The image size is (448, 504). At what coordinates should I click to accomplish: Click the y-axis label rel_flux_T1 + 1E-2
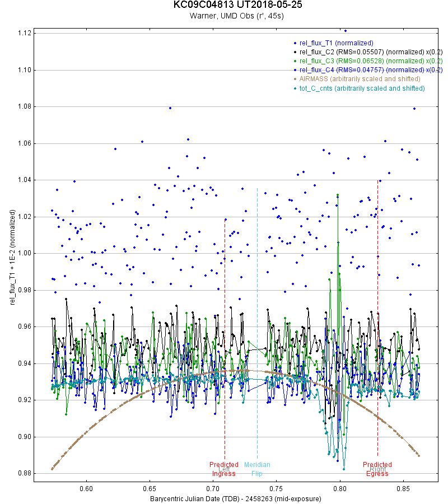[x=12, y=255]
